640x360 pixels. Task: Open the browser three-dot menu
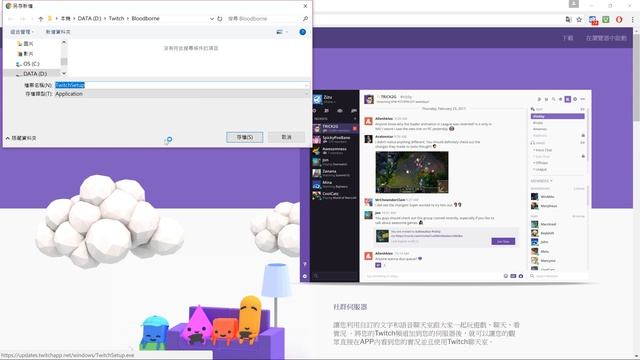tap(633, 19)
